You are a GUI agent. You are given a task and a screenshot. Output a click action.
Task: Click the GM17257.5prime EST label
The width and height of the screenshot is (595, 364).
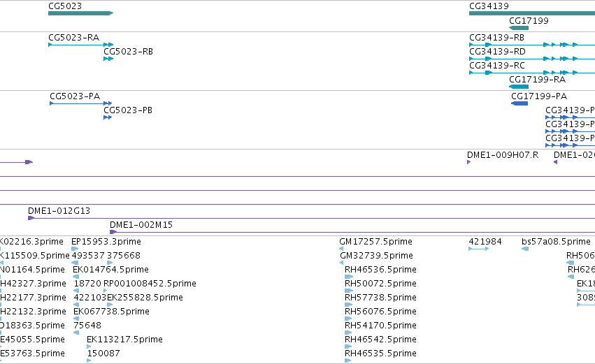click(x=375, y=242)
